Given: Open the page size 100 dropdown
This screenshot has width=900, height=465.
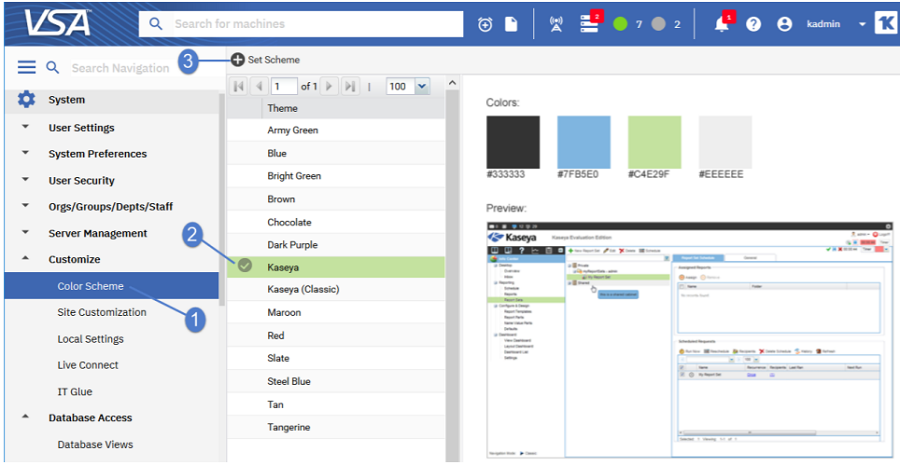Looking at the screenshot, I should coord(421,87).
